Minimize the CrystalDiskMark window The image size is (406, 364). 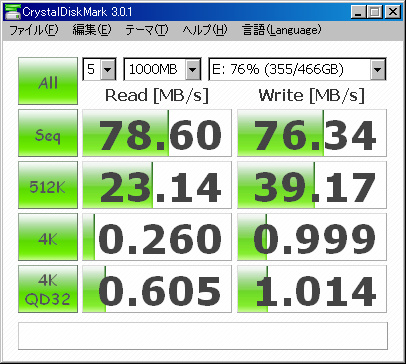pos(358,12)
